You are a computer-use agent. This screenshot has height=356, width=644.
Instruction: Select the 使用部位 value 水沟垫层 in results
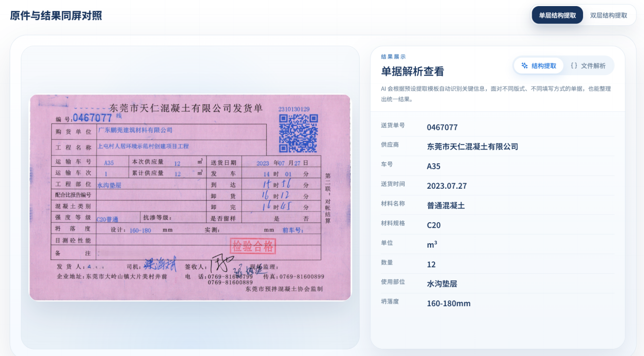coord(442,284)
